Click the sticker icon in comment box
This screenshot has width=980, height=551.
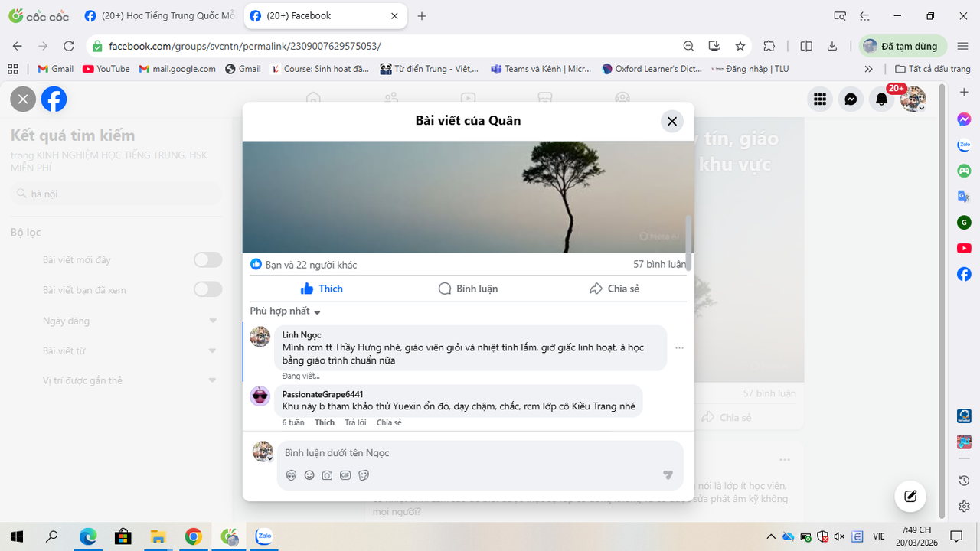[x=364, y=475]
